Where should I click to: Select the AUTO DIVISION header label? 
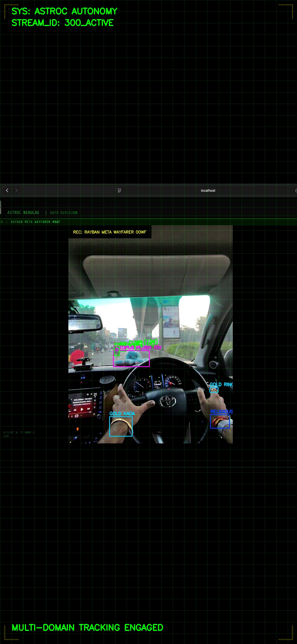(x=64, y=213)
